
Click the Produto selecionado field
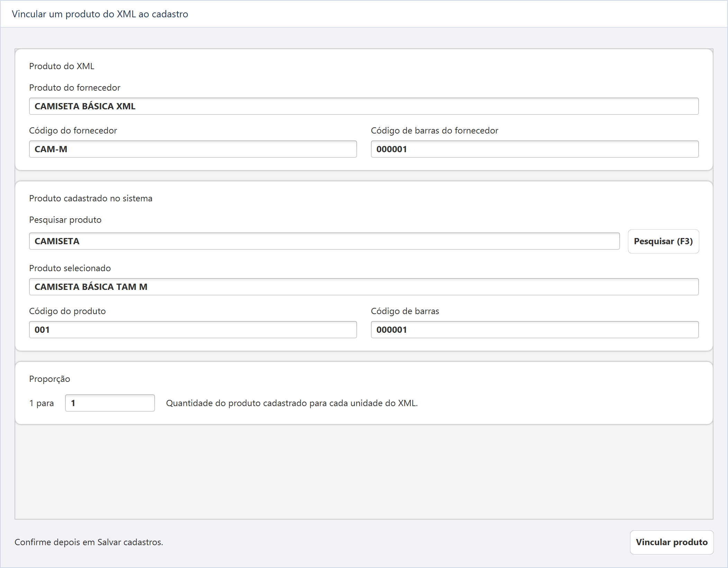pyautogui.click(x=364, y=287)
